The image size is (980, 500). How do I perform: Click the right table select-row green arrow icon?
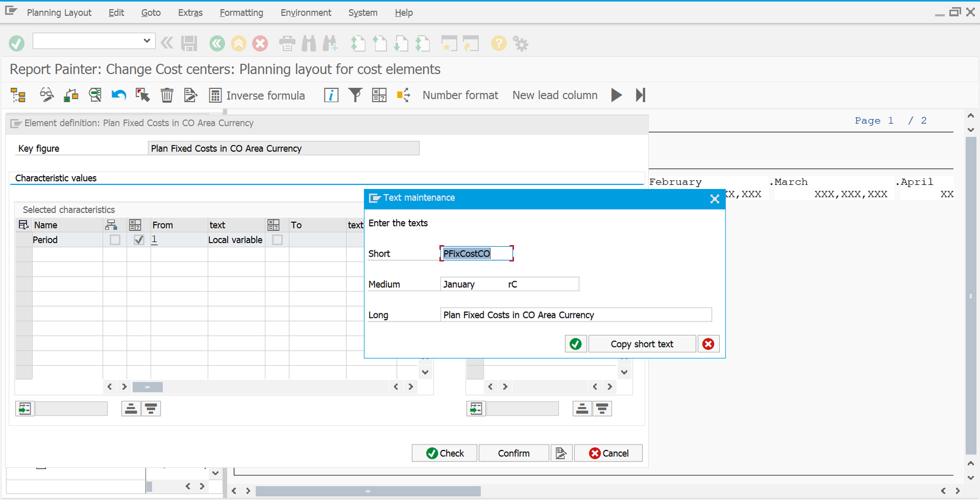point(476,409)
